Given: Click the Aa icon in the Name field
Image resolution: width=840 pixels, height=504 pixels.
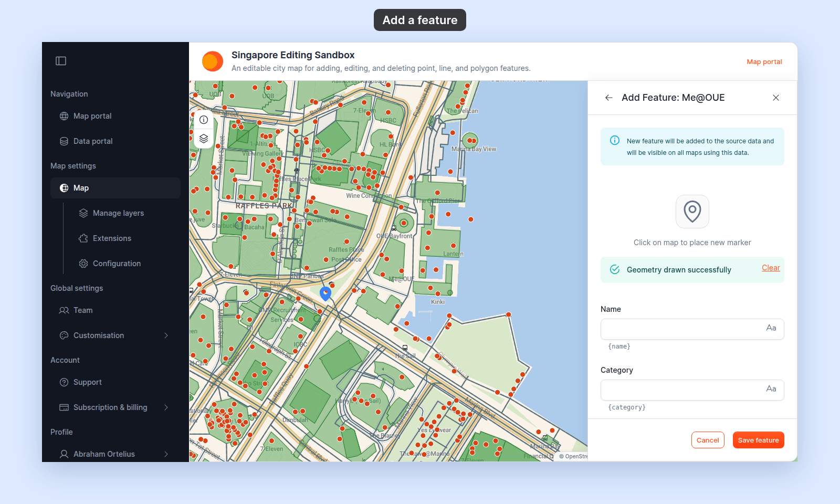Looking at the screenshot, I should coord(771,328).
